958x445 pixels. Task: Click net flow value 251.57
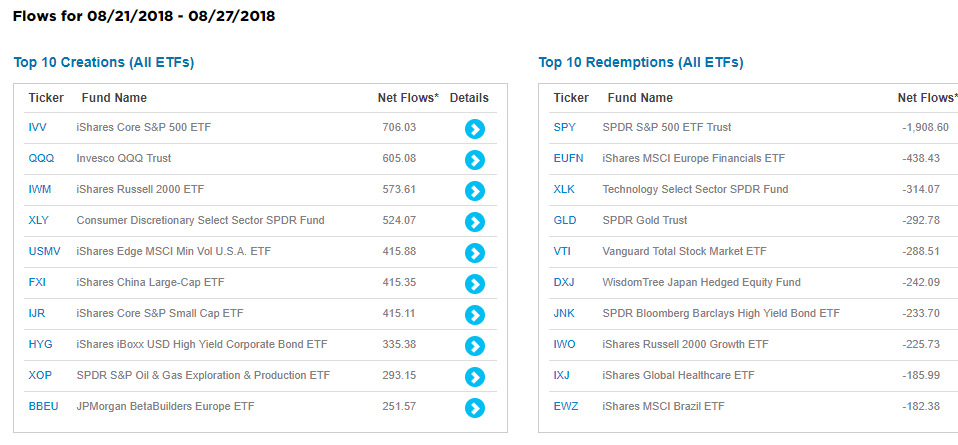(399, 406)
